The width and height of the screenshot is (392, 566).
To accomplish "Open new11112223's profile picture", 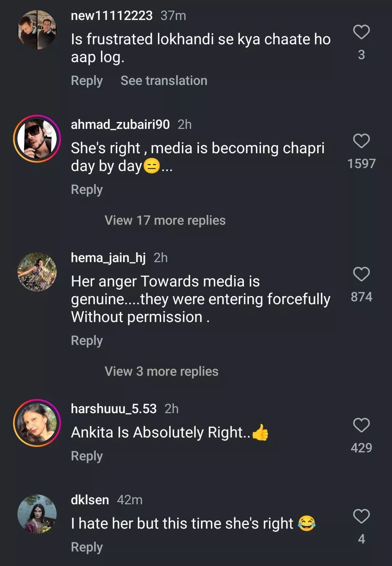I will [37, 30].
